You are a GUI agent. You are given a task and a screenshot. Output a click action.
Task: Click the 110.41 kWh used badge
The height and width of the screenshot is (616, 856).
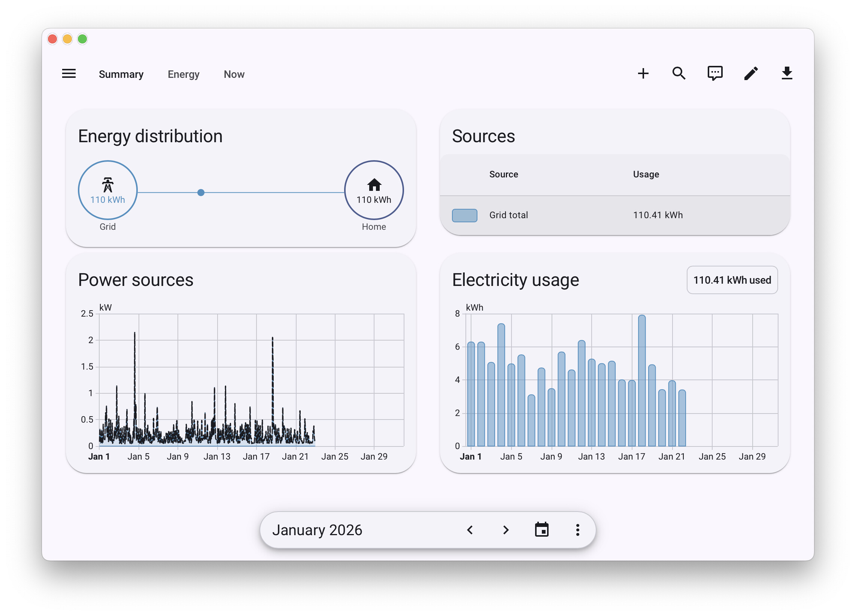tap(732, 280)
